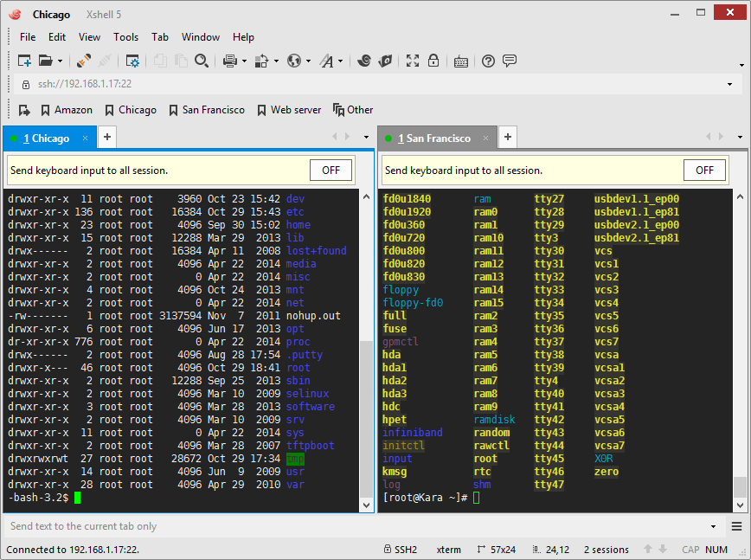Screen dimensions: 751x560
Task: Click the virtual keyboard toolbar icon
Action: pyautogui.click(x=461, y=61)
